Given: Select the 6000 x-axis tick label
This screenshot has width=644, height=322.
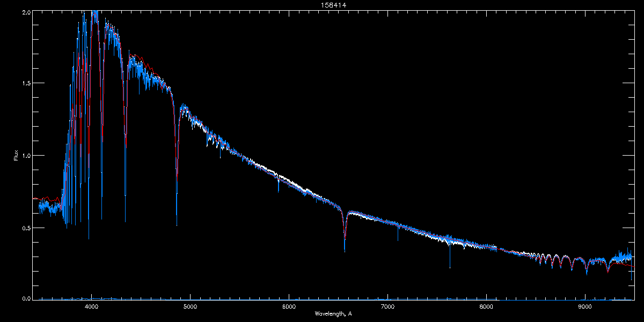Looking at the screenshot, I should 289,306.
